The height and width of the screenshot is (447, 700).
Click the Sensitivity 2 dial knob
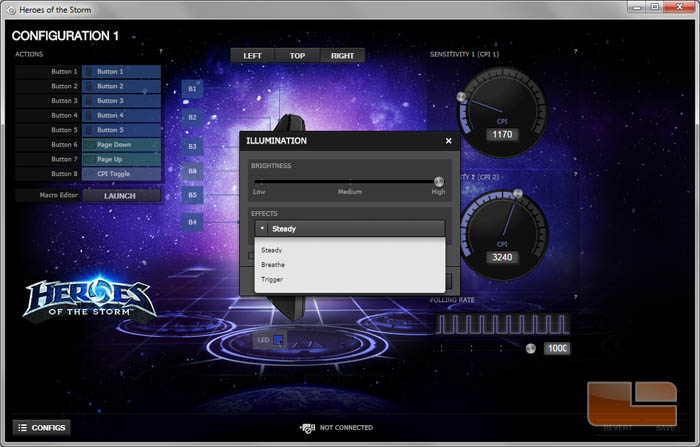(518, 193)
